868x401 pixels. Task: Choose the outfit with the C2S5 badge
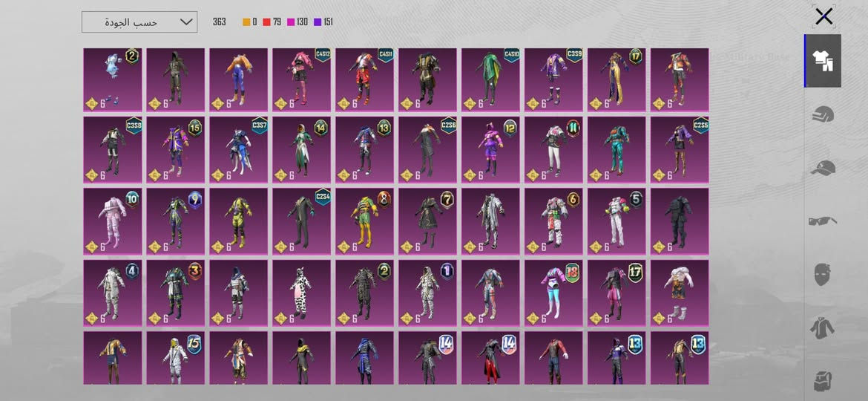tap(680, 150)
